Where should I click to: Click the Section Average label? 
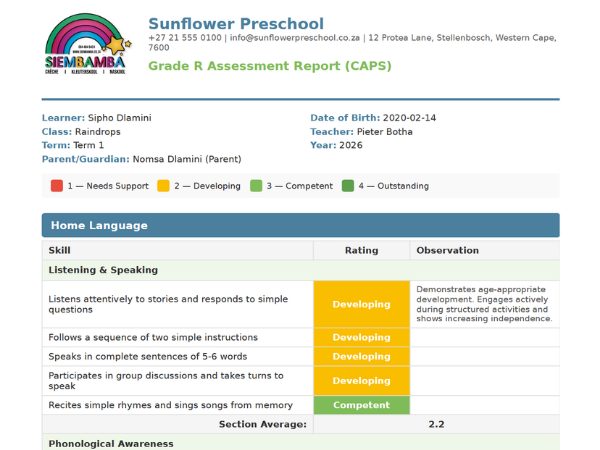pos(263,424)
